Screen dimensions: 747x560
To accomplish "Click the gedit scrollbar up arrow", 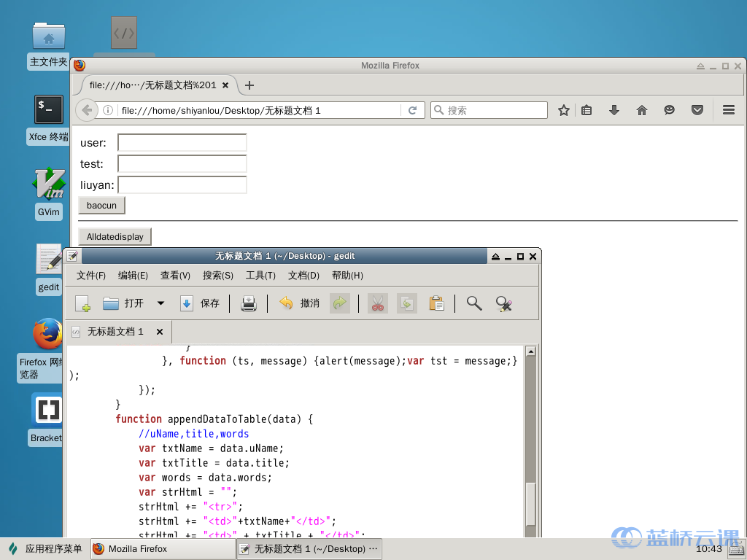I will 531,351.
